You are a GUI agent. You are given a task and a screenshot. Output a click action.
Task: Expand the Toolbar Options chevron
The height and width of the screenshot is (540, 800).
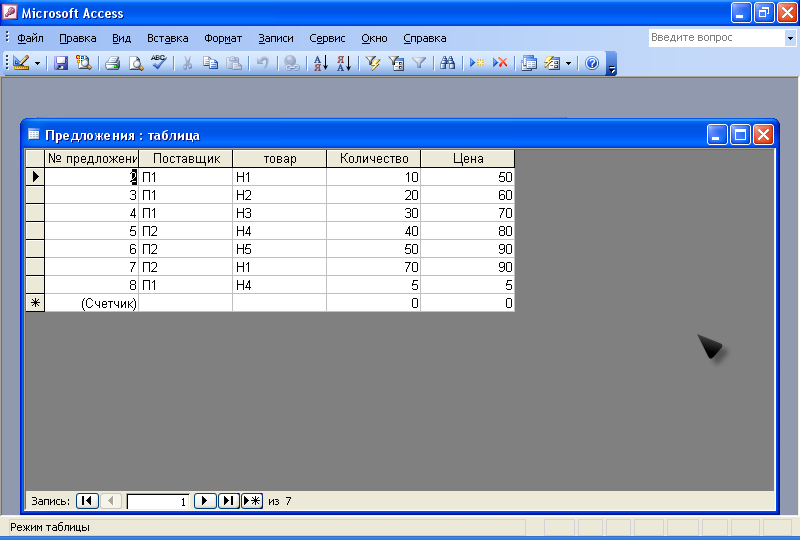[611, 64]
